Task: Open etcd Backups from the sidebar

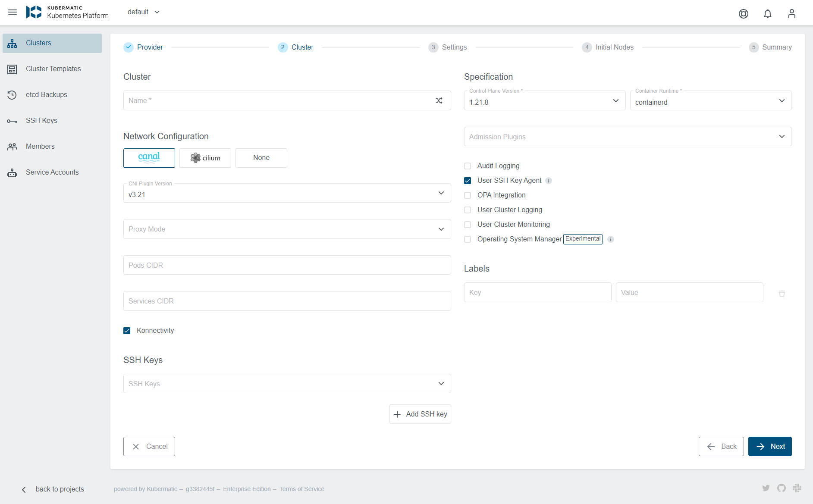Action: pyautogui.click(x=46, y=94)
